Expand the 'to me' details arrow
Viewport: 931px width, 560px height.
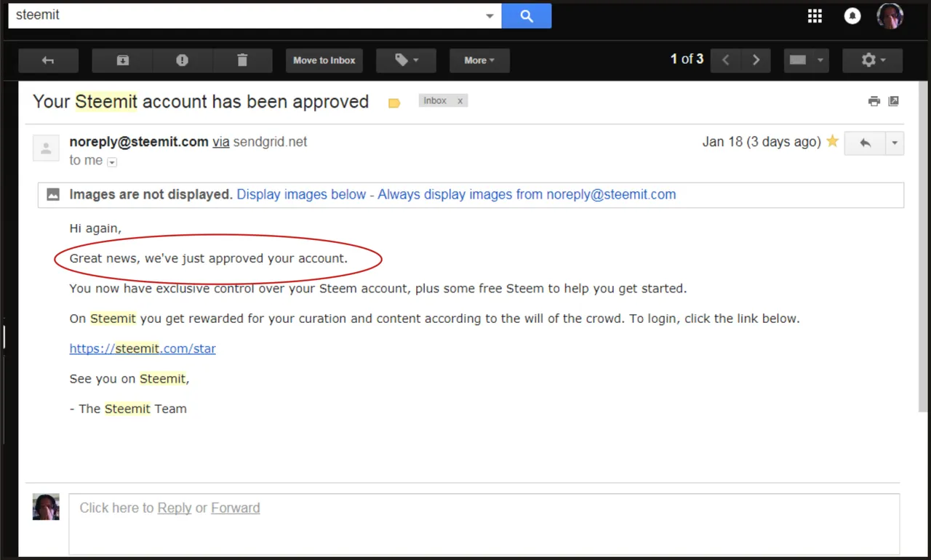(112, 162)
